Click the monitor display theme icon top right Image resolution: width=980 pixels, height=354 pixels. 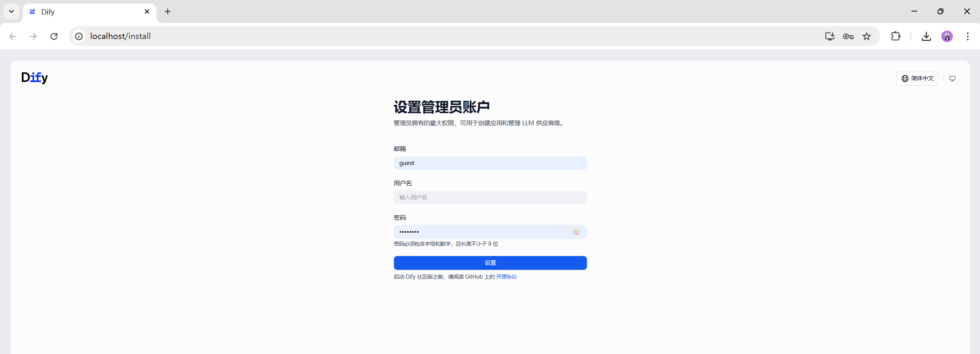953,78
